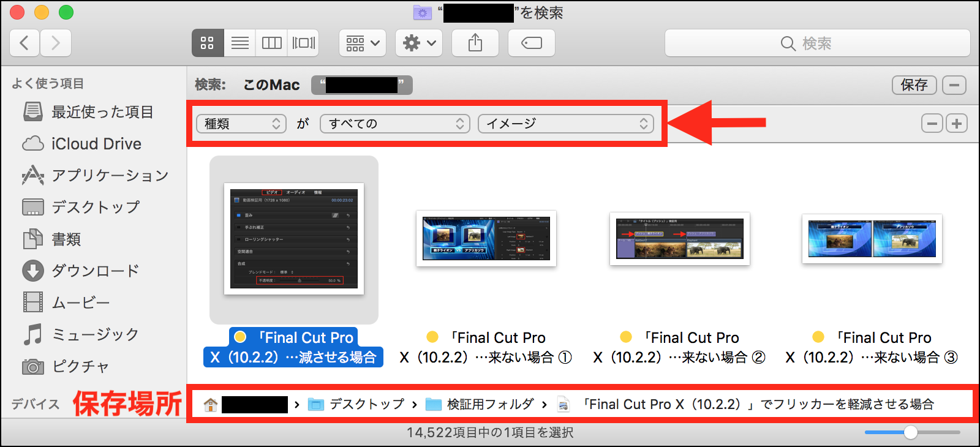Click the アプリケーション sidebar icon
The image size is (980, 447).
(x=33, y=176)
